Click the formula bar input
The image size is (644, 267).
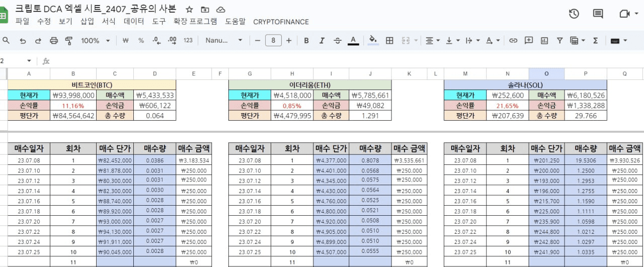point(347,61)
